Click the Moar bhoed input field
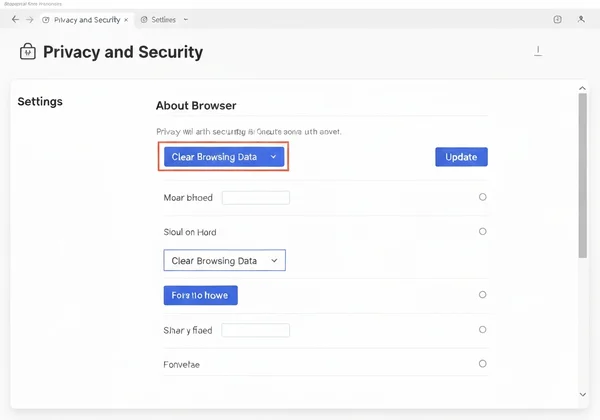 [x=256, y=198]
